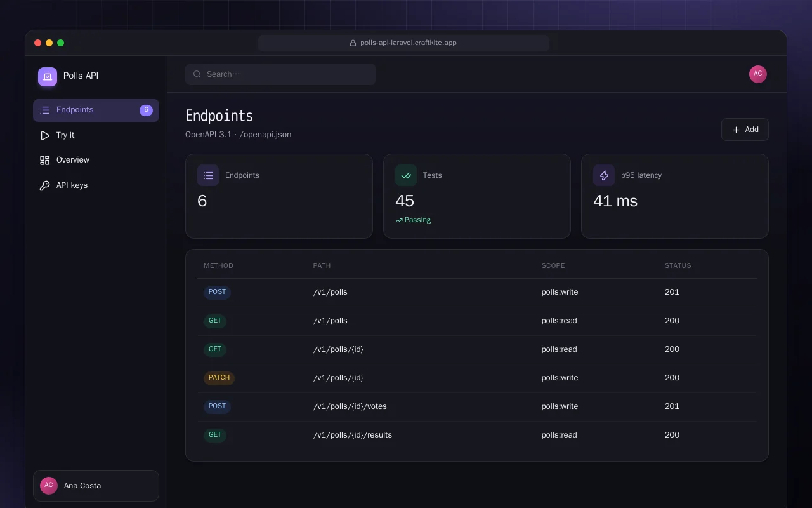Click the 45 tests value
The width and height of the screenshot is (812, 508).
coord(405,201)
